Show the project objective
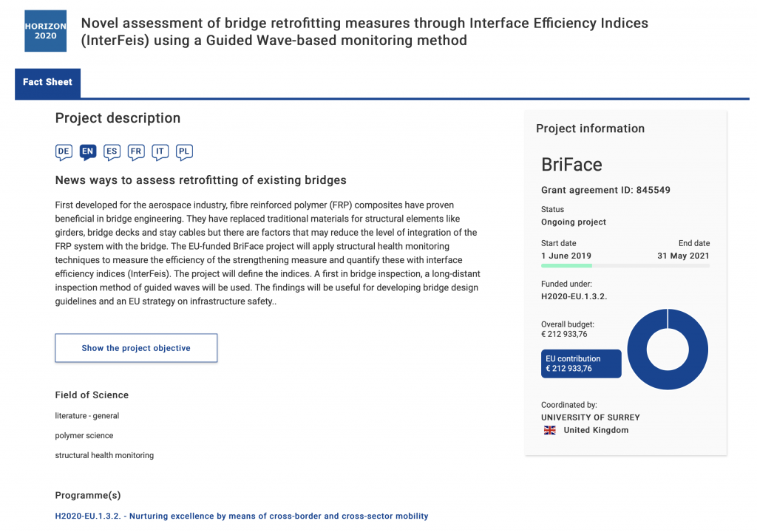Image resolution: width=757 pixels, height=532 pixels. click(x=136, y=348)
